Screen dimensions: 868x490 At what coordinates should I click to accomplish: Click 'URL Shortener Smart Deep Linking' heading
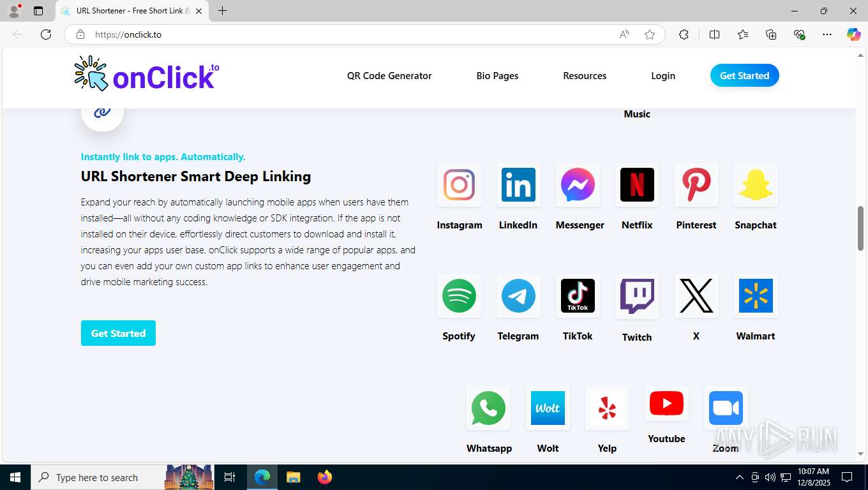click(196, 176)
